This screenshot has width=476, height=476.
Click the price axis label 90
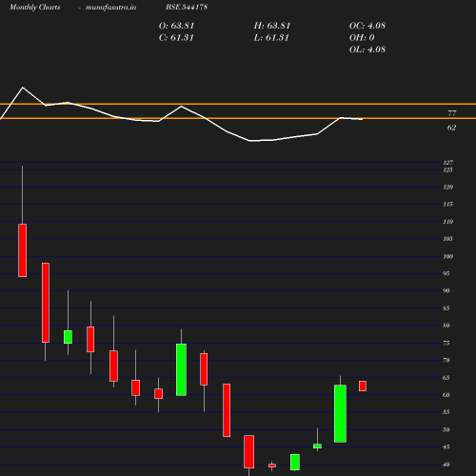[x=446, y=290]
